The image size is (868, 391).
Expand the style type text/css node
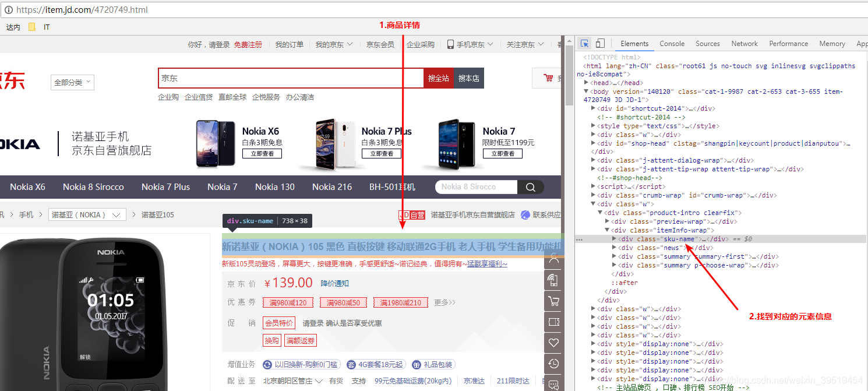[x=594, y=126]
